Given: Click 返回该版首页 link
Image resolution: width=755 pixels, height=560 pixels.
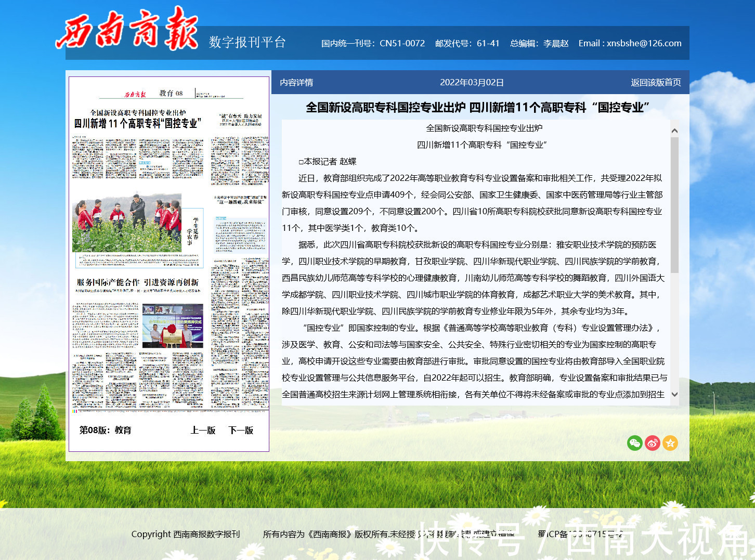Looking at the screenshot, I should click(x=656, y=82).
